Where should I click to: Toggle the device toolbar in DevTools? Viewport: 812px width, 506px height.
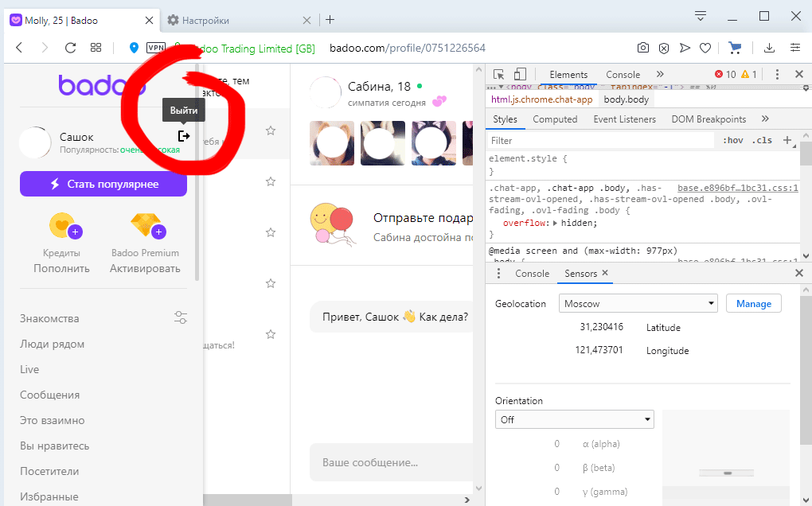tap(520, 74)
